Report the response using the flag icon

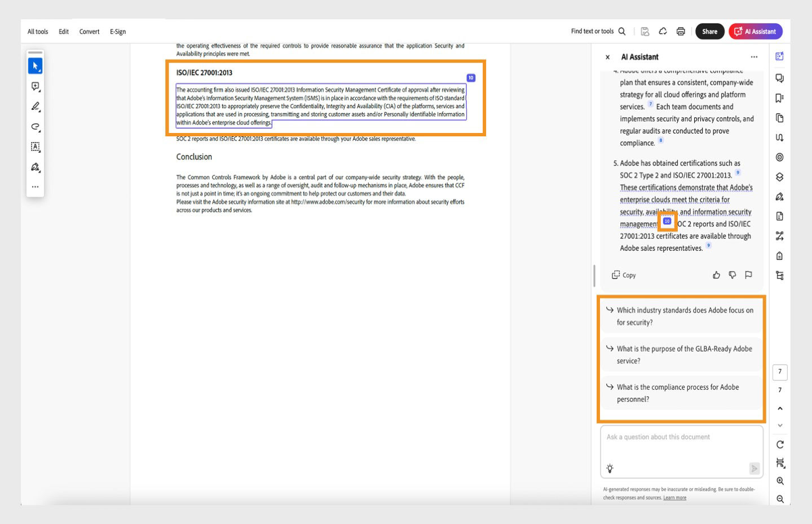click(748, 275)
